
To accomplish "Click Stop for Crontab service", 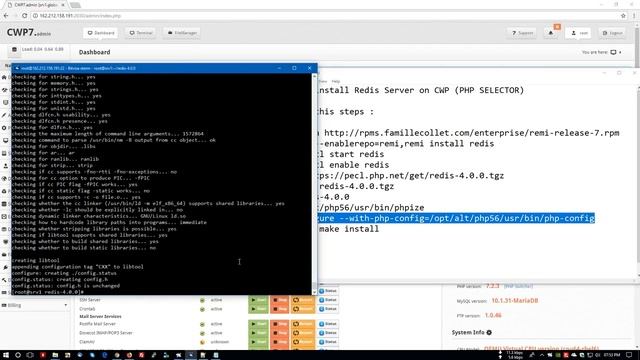I will click(x=280, y=309).
